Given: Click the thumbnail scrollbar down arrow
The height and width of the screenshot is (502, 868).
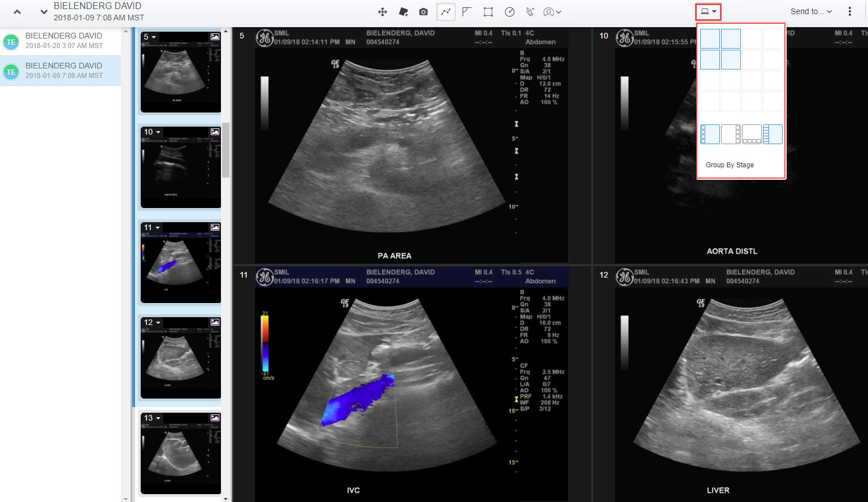Looking at the screenshot, I should pos(226,499).
